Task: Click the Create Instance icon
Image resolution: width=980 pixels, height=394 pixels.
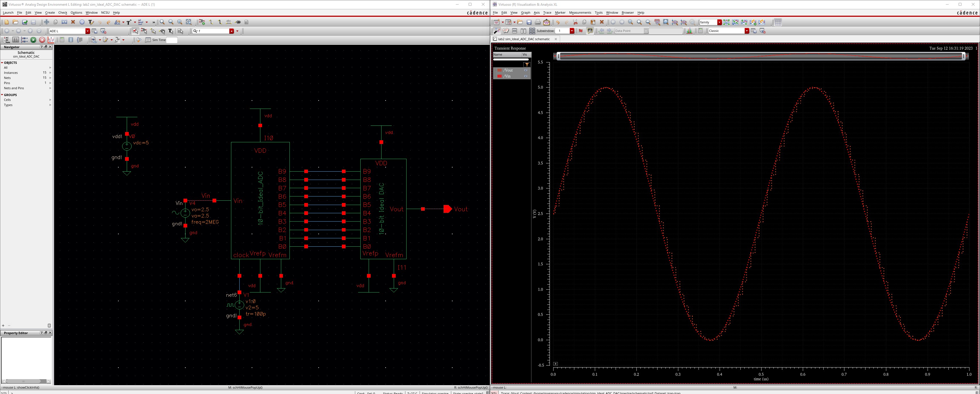Action: pyautogui.click(x=202, y=22)
